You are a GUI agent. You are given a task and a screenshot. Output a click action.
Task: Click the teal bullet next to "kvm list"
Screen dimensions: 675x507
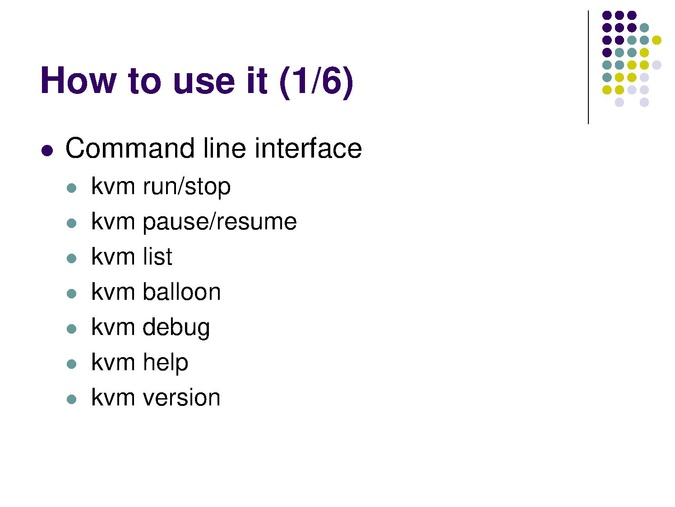tap(71, 258)
